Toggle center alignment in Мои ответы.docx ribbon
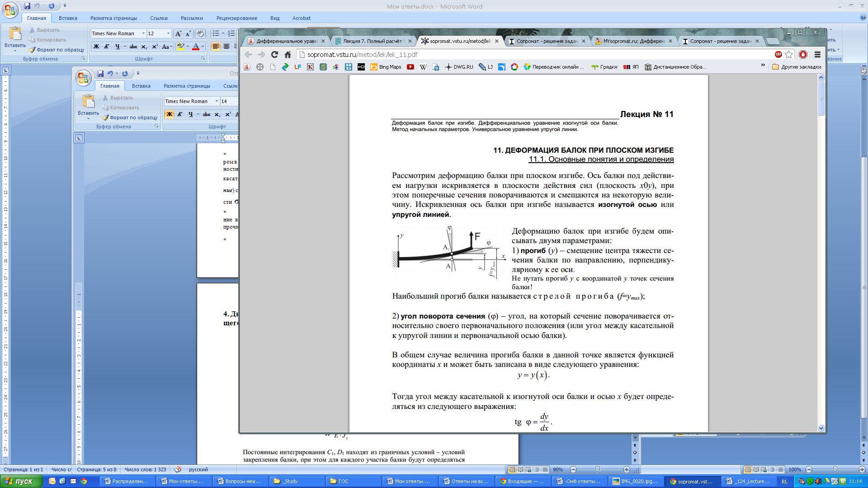This screenshot has height=488, width=868. coord(226,47)
